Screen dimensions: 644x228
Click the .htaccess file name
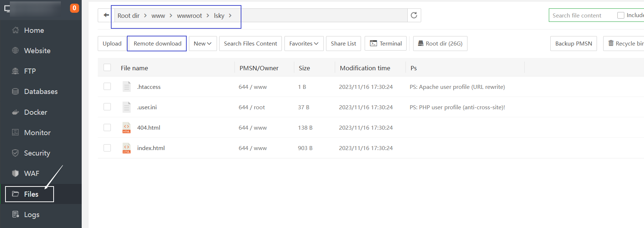click(149, 87)
